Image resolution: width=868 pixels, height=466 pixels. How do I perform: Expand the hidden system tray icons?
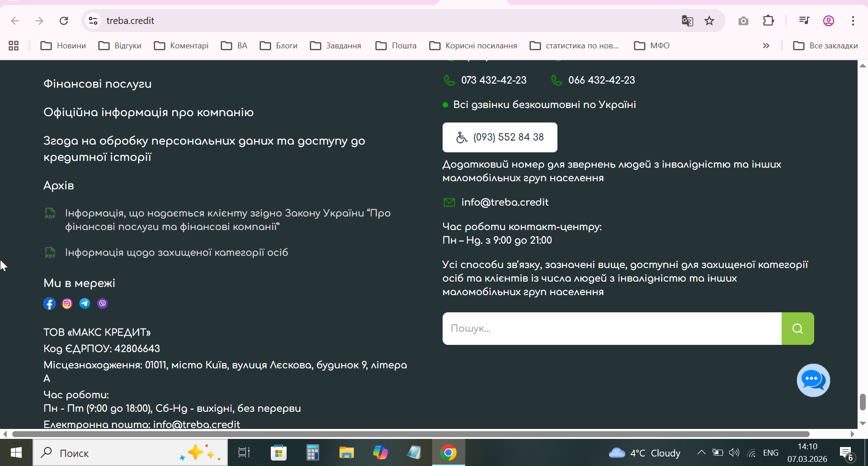[x=701, y=452]
